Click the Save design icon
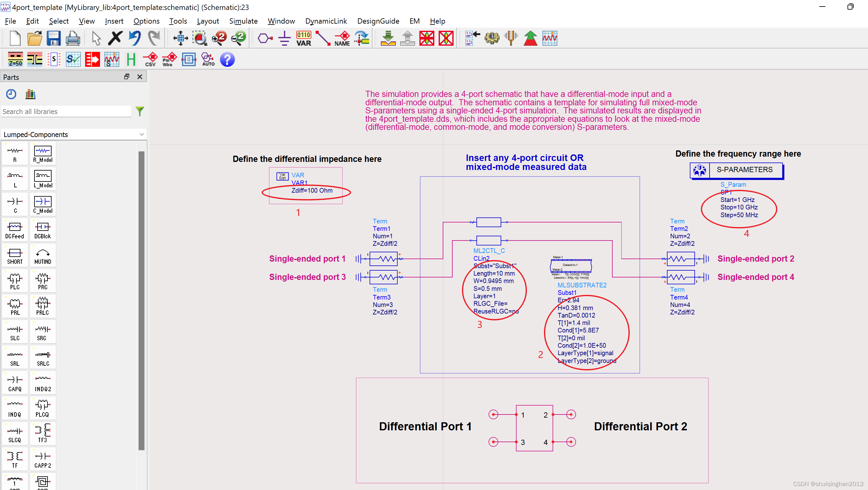Image resolution: width=868 pixels, height=490 pixels. click(53, 39)
